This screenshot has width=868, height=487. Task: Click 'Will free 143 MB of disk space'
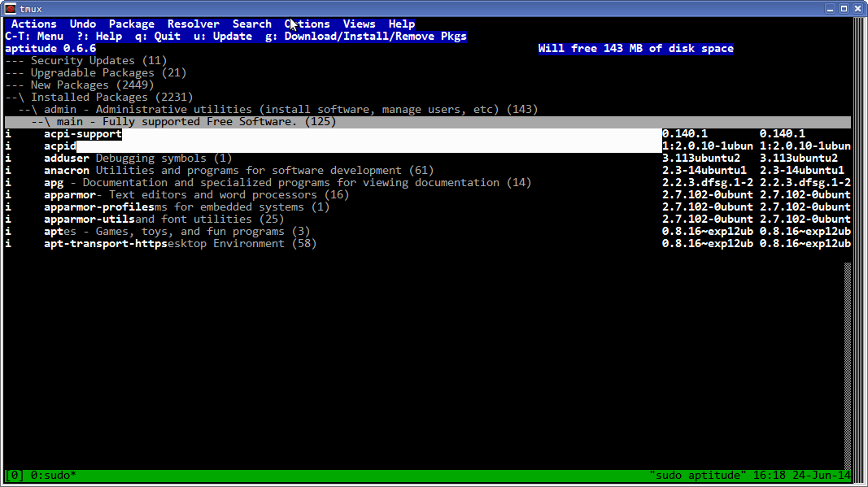pyautogui.click(x=636, y=48)
